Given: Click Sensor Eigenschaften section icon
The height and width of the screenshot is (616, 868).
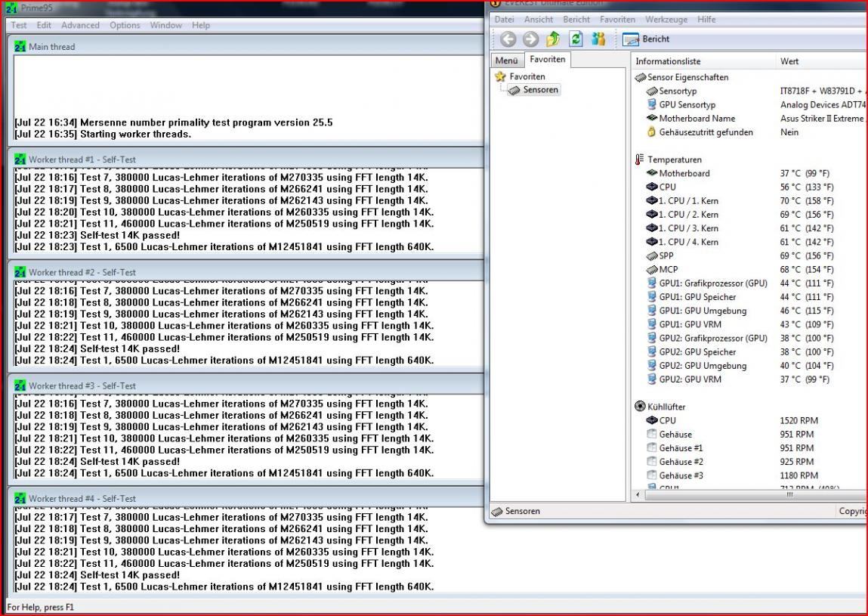Looking at the screenshot, I should click(x=641, y=78).
